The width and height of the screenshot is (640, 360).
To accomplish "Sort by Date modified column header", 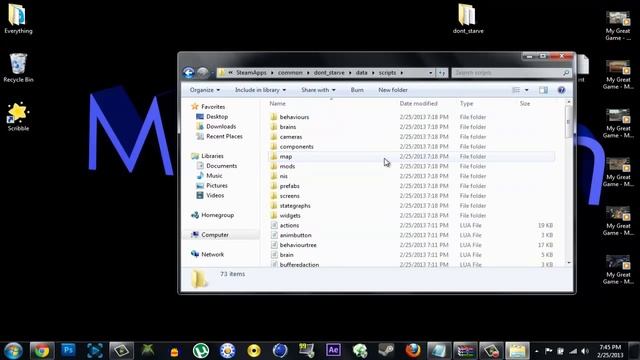I will tap(418, 104).
